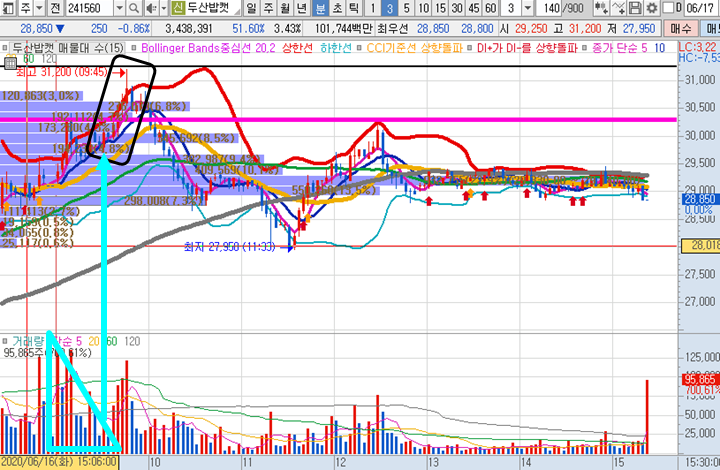This screenshot has width=720, height=470.
Task: Select the 3 minute interval button
Action: click(x=389, y=8)
